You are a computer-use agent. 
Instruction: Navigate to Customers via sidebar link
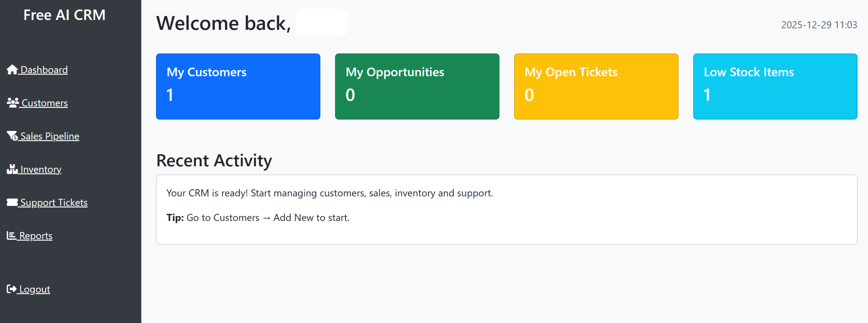point(44,103)
